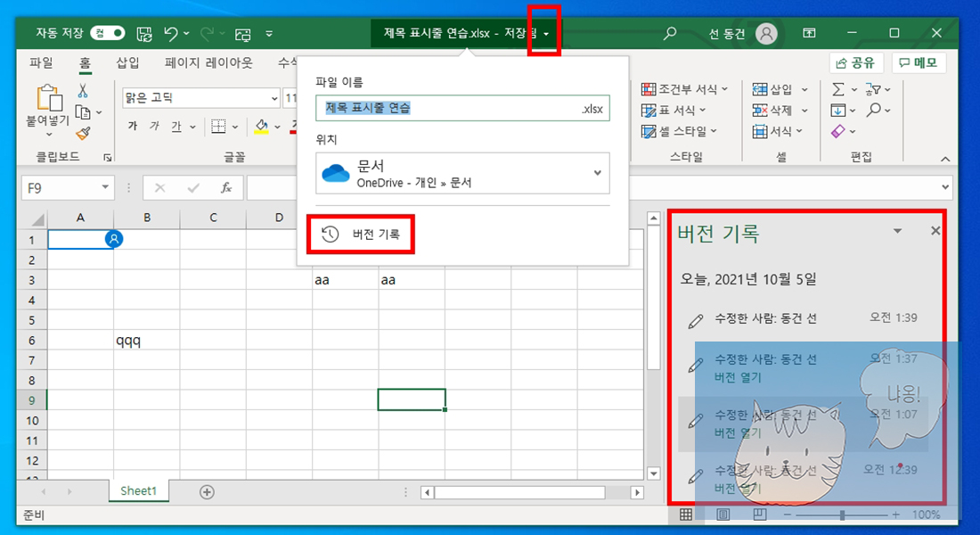
Task: Open the 위치 OneDrive location dropdown
Action: [x=462, y=173]
